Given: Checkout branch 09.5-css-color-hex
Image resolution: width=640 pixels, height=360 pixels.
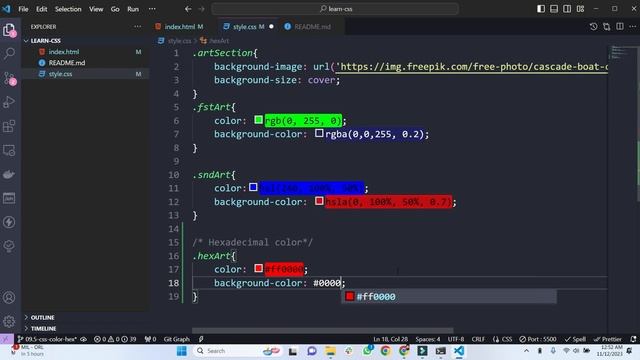Looking at the screenshot, I should click(47, 339).
